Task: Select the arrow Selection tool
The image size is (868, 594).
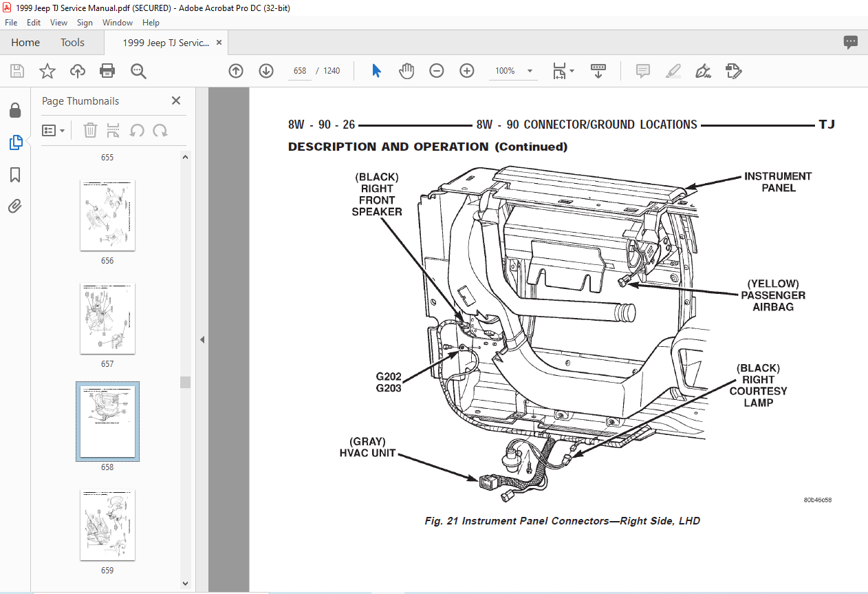Action: coord(376,71)
